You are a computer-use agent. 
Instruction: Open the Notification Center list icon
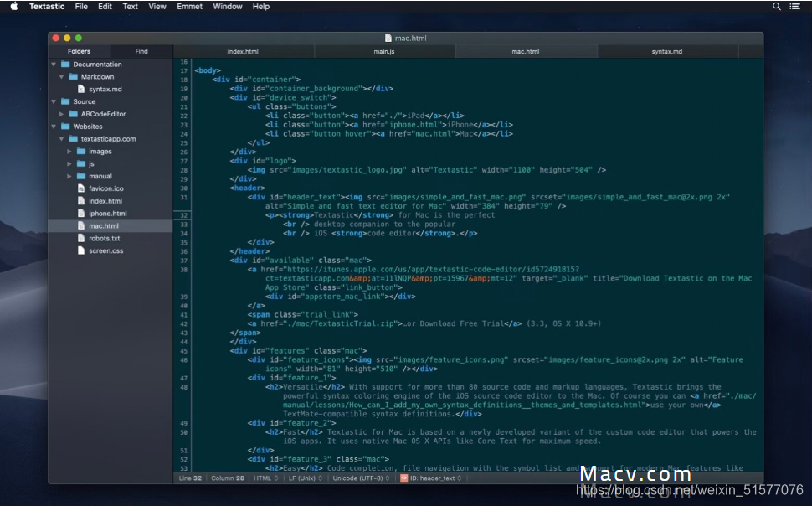[x=795, y=6]
